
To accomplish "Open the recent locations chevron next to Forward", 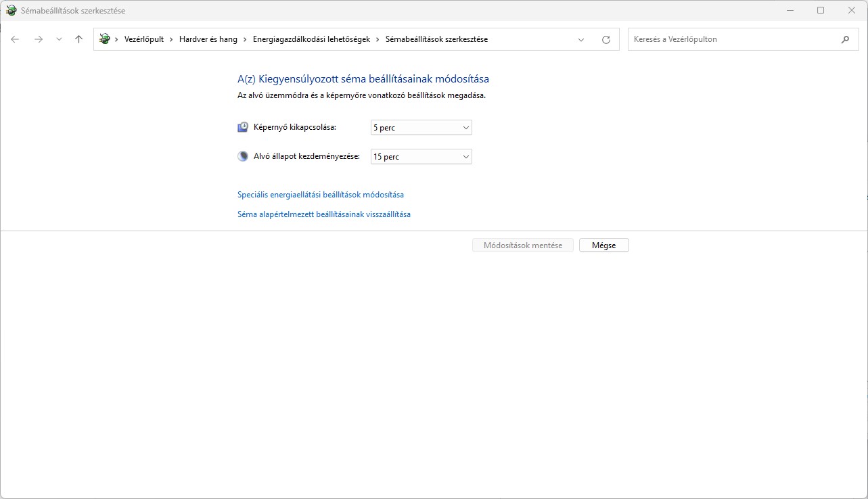I will click(x=59, y=39).
